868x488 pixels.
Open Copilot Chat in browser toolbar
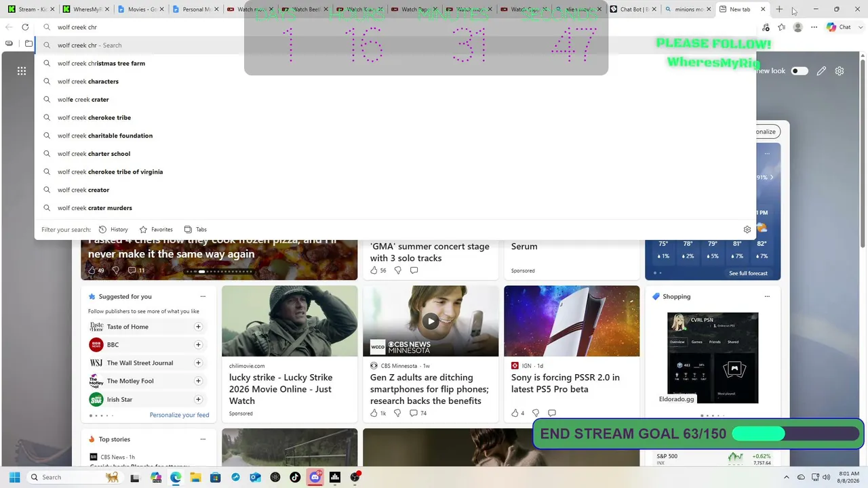[839, 27]
